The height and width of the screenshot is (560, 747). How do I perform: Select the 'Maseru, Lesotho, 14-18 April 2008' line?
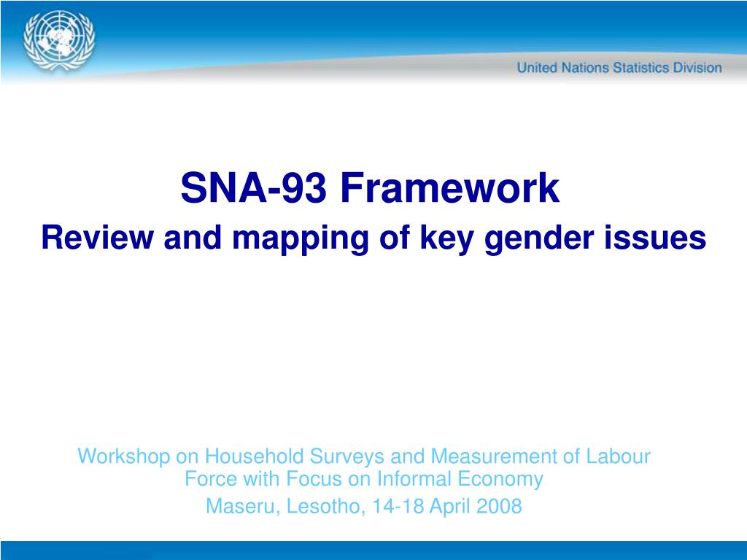[364, 506]
